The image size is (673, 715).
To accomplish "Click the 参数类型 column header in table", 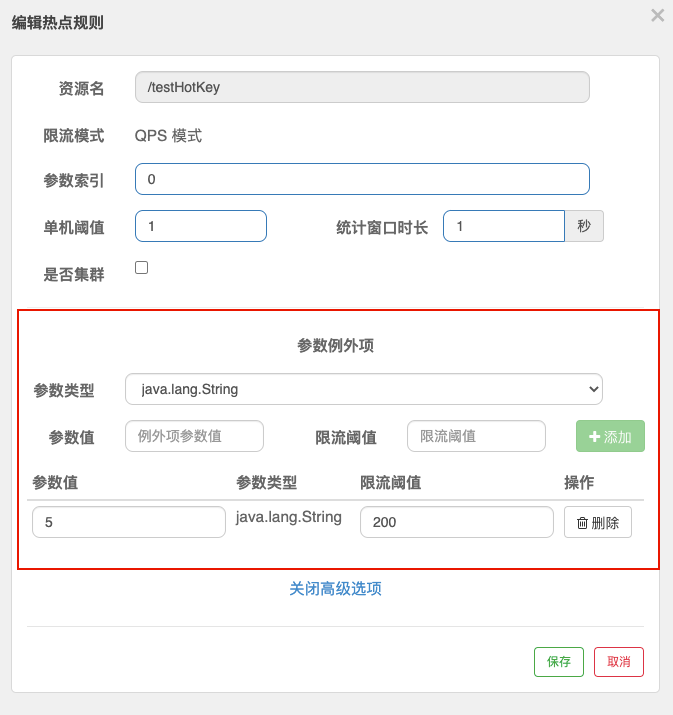I will [x=266, y=482].
